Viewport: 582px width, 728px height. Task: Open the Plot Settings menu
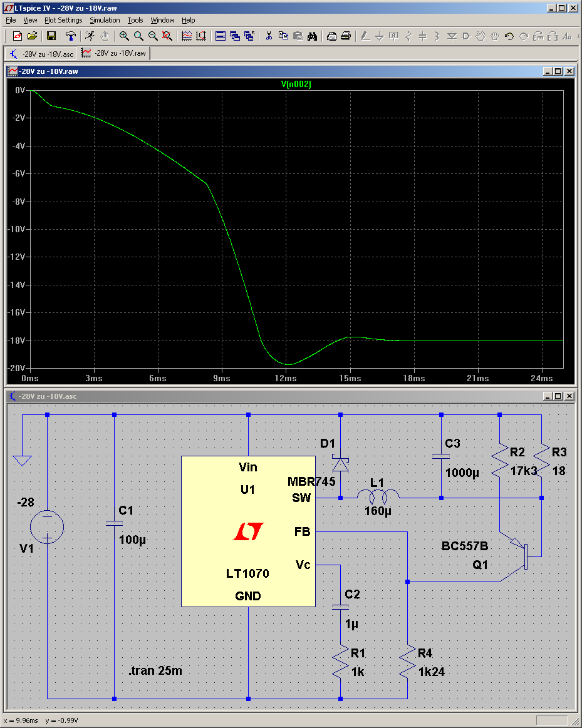coord(63,20)
